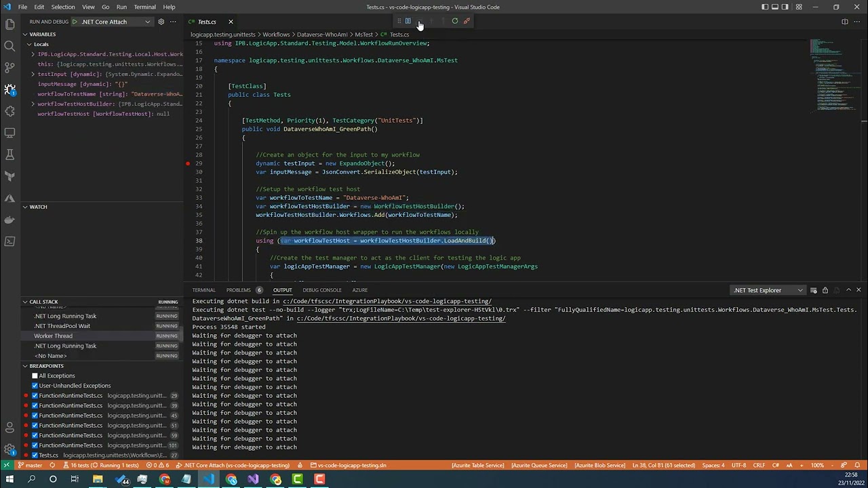Split the editor to the right
868x488 pixels.
click(x=845, y=22)
